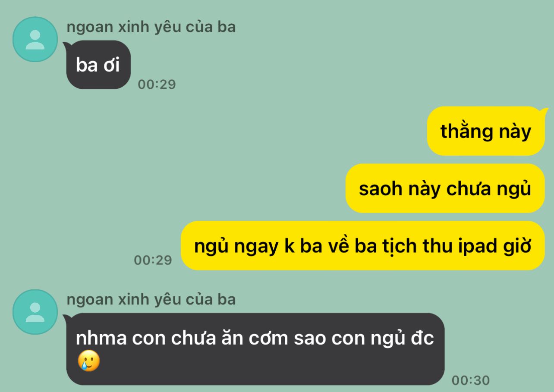554x392 pixels.
Task: Select the "ba ơi" message bubble
Action: tap(98, 65)
